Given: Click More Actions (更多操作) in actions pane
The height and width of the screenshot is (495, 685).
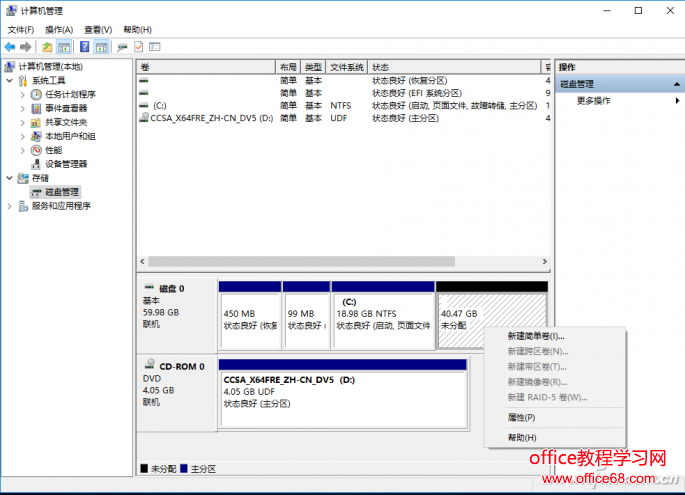Looking at the screenshot, I should pos(593,101).
